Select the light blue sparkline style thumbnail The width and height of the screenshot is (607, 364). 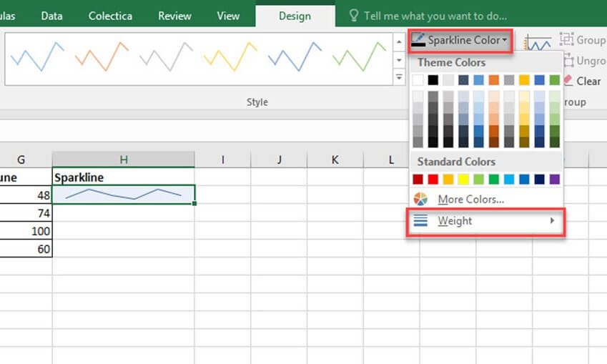(37, 57)
